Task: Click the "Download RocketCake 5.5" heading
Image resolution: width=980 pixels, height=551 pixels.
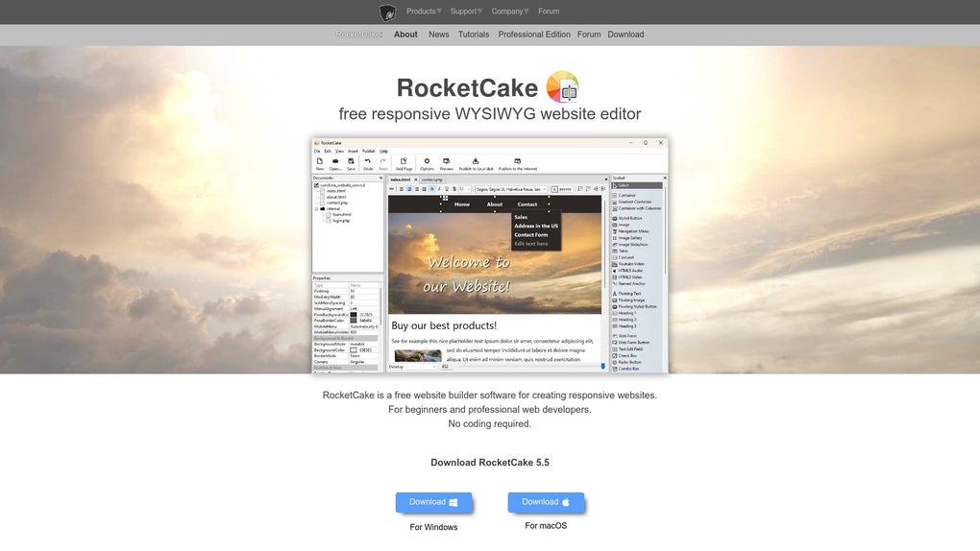Action: [490, 463]
